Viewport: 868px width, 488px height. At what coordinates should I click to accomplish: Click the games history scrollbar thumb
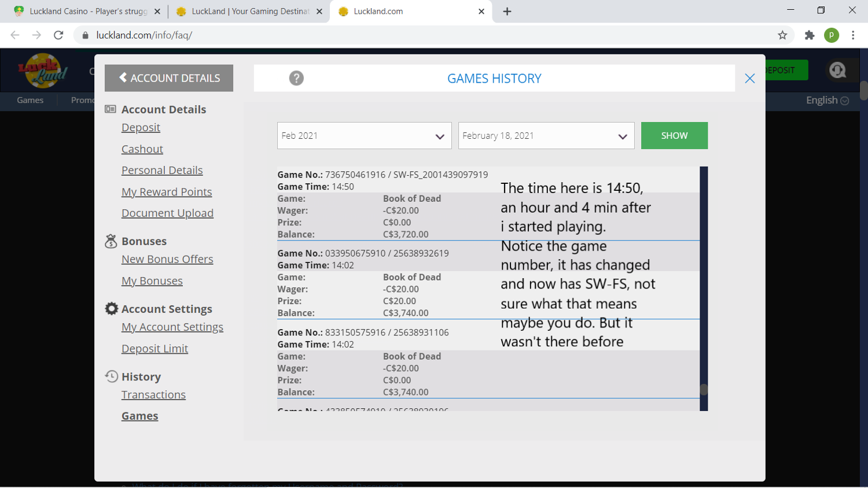704,390
